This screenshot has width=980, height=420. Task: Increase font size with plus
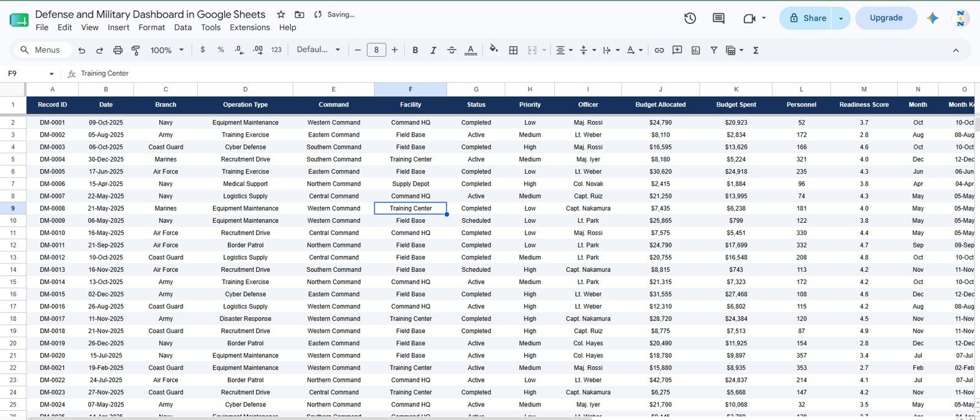coord(394,50)
